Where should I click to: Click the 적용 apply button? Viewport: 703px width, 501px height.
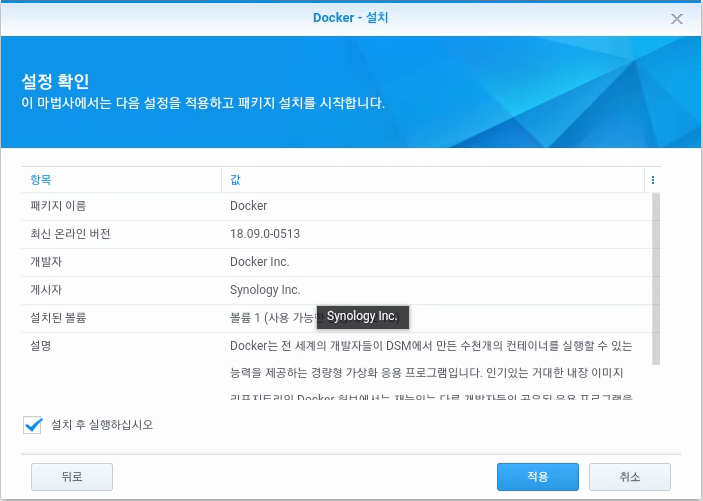point(538,477)
